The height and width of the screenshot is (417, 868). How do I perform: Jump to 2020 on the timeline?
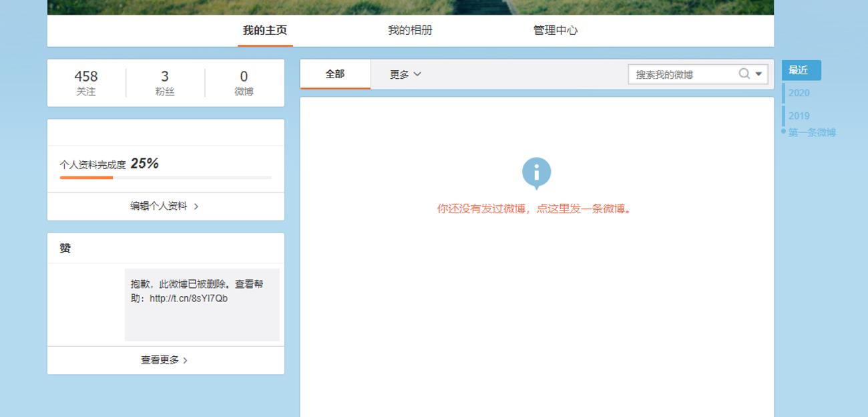point(799,93)
